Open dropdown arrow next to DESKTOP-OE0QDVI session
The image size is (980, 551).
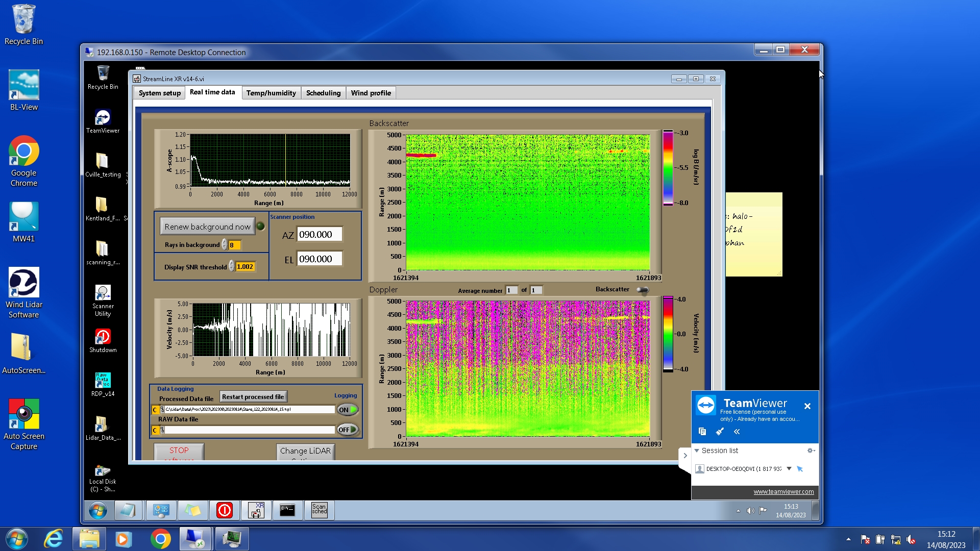tap(789, 468)
